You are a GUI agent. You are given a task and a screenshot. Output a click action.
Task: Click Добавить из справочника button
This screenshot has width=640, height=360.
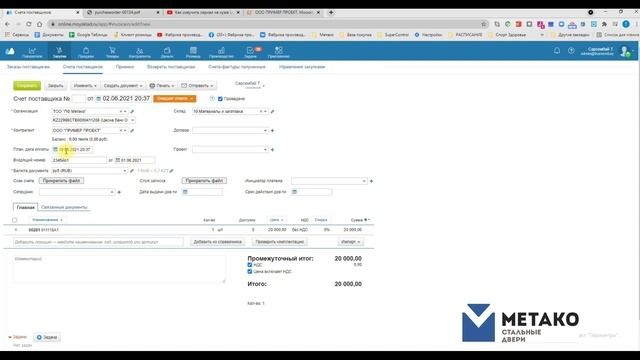click(218, 242)
